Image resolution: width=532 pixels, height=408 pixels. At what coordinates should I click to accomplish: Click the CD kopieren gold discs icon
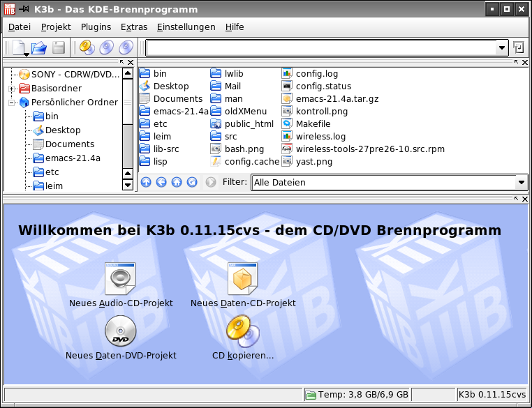242,331
